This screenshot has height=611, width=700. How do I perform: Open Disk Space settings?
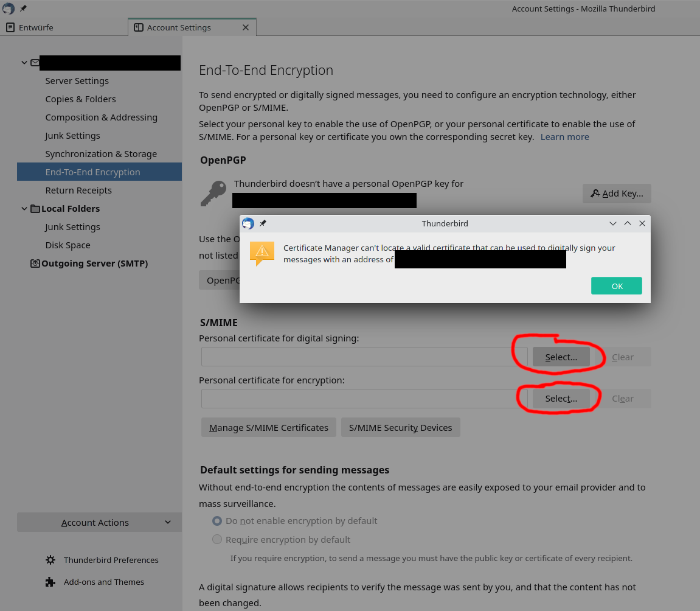(x=68, y=245)
